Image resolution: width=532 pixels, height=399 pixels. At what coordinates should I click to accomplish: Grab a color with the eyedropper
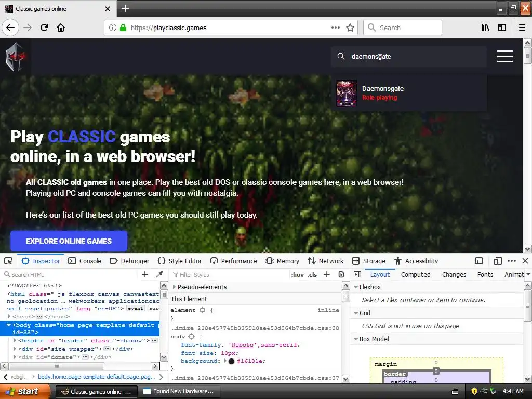tap(159, 274)
